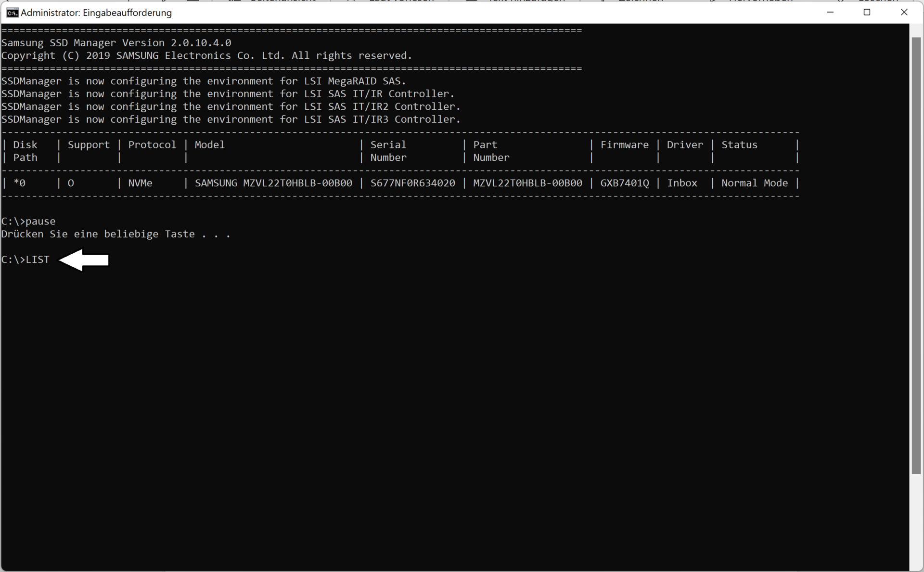Minimize the Eingabeaufforderung window
924x572 pixels.
coord(830,13)
